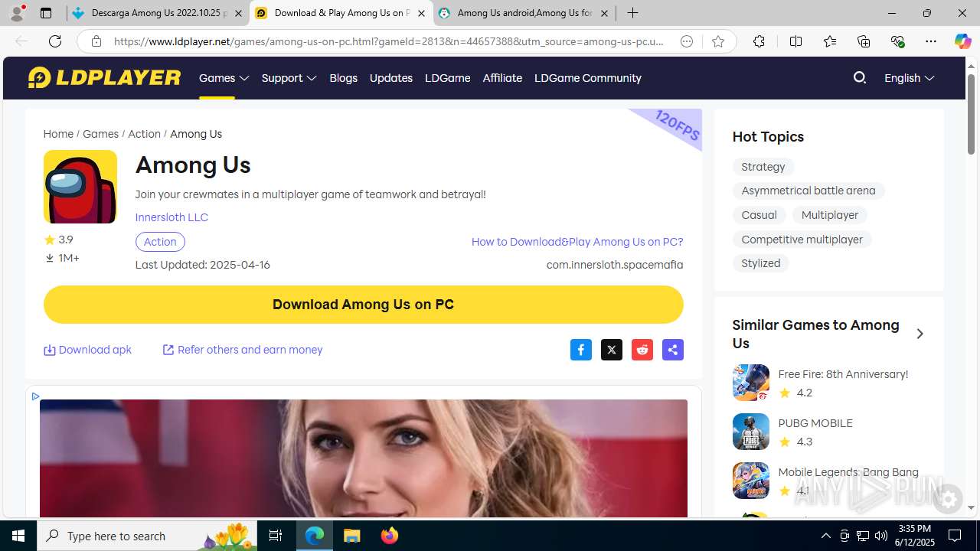This screenshot has height=551, width=980.
Task: Go to Home breadcrumb
Action: [x=58, y=134]
